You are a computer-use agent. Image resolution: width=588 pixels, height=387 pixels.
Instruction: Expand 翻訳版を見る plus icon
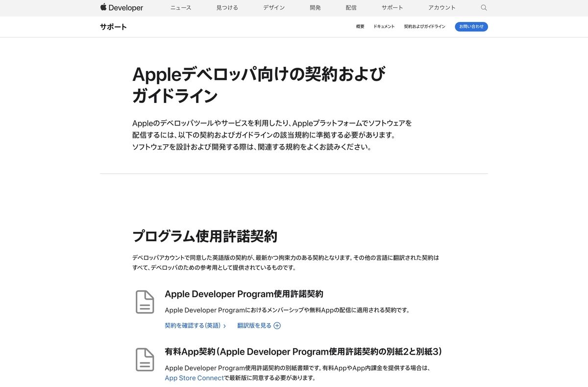pyautogui.click(x=277, y=326)
